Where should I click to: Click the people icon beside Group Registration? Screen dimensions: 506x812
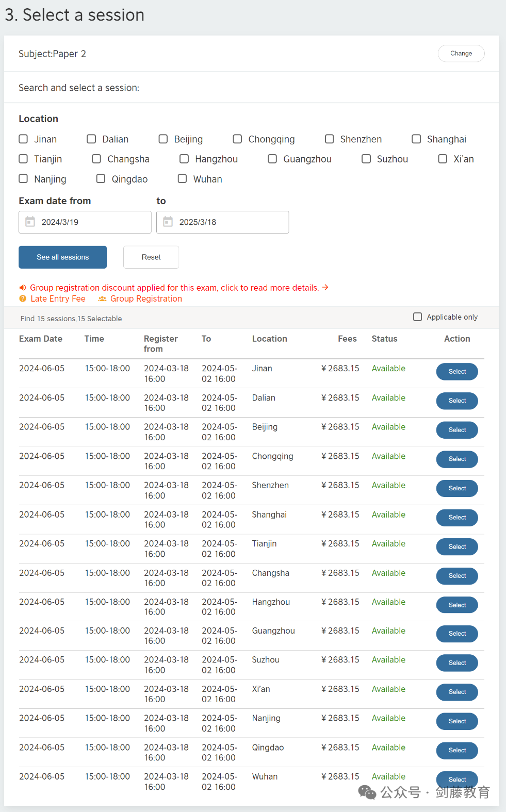[x=102, y=299]
